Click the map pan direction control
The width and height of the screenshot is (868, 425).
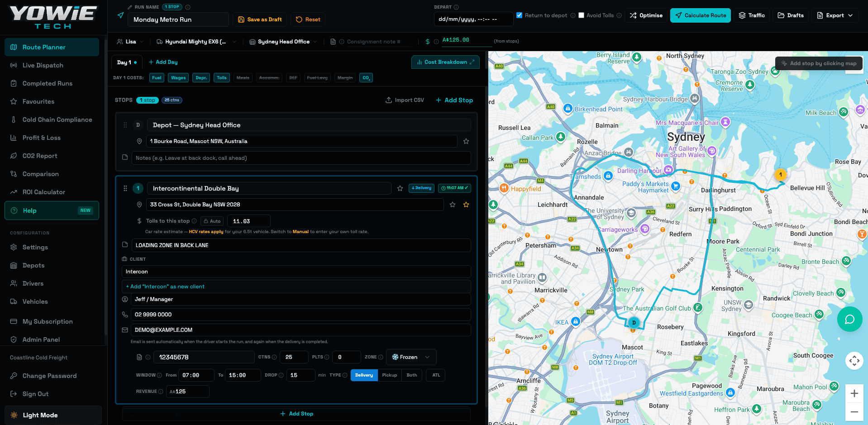tap(854, 361)
